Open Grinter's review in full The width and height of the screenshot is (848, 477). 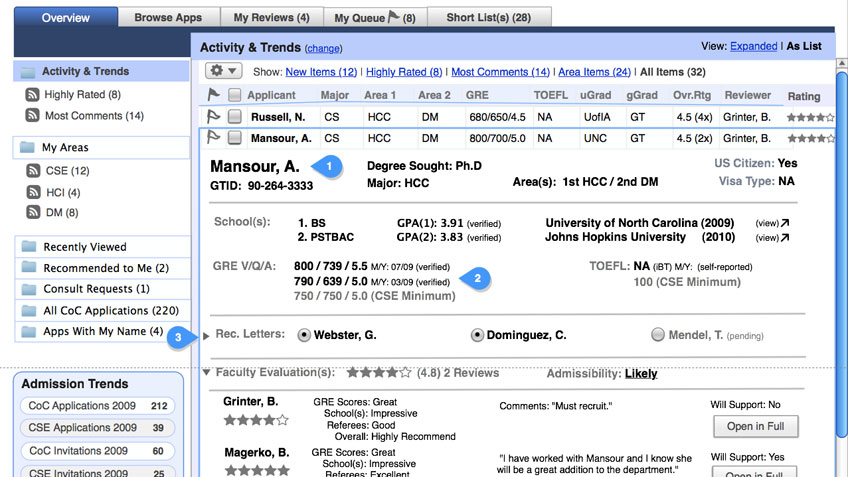point(756,427)
